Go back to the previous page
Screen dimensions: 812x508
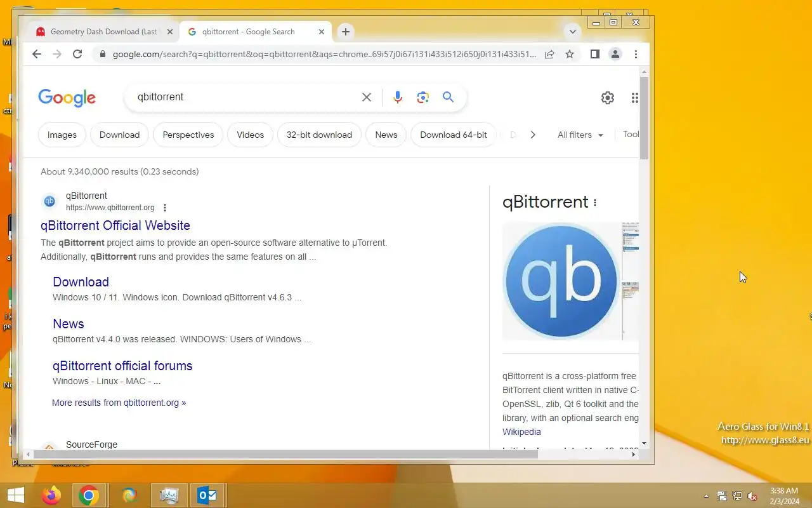pyautogui.click(x=37, y=54)
